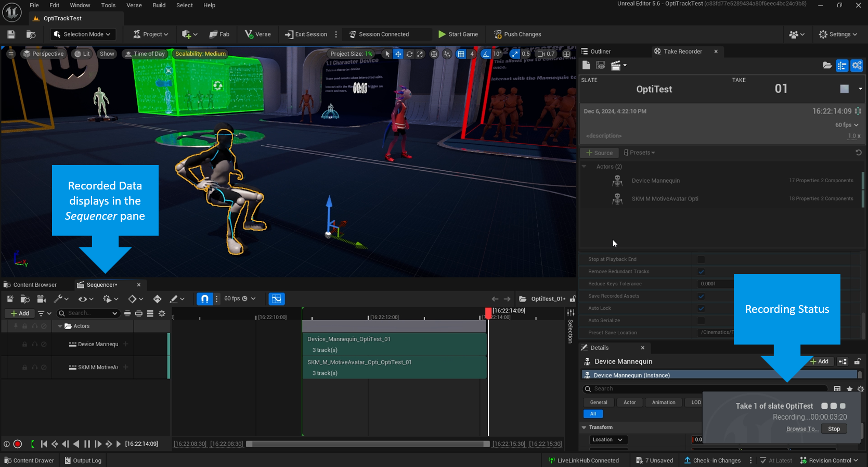The height and width of the screenshot is (467, 868).
Task: Open the Build menu
Action: tap(159, 5)
